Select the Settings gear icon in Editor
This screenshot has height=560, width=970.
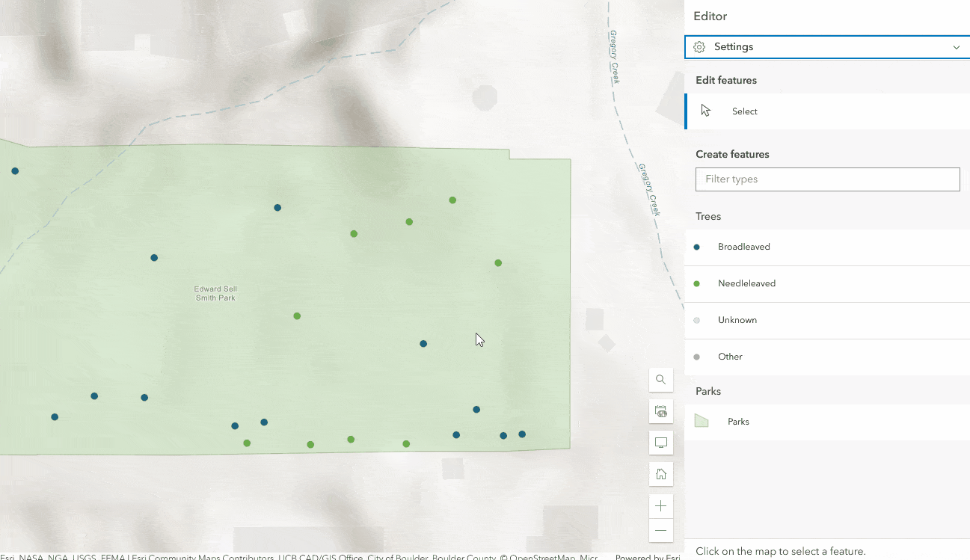pos(699,46)
